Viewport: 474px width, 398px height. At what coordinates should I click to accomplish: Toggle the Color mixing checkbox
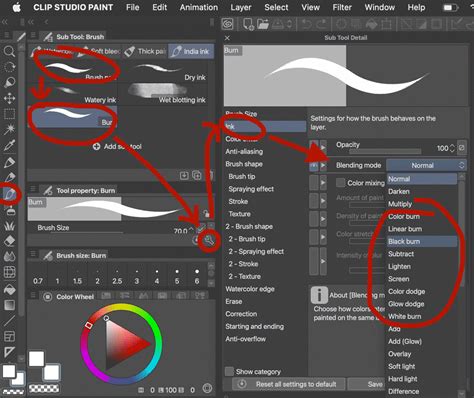[340, 183]
